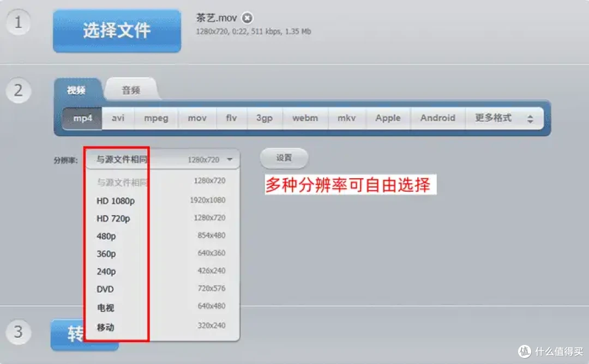The height and width of the screenshot is (364, 589).
Task: Choose the 电视 640x480 option
Action: click(163, 307)
